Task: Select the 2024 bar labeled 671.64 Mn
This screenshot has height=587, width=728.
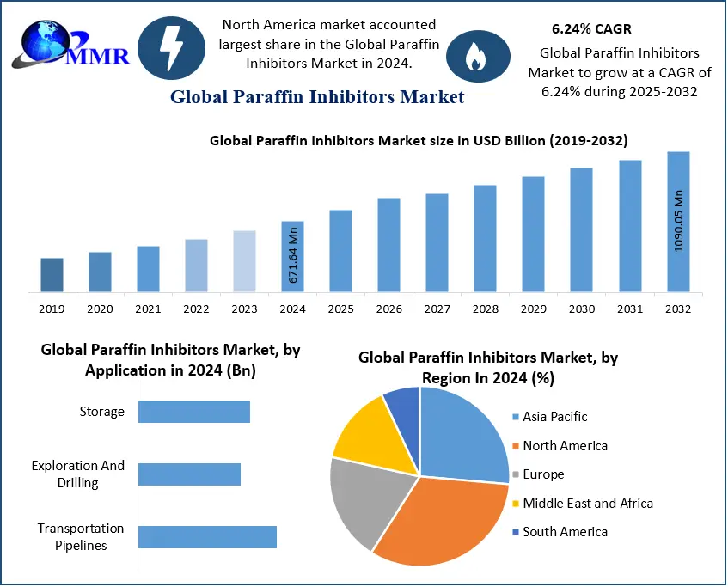Action: pyautogui.click(x=292, y=256)
